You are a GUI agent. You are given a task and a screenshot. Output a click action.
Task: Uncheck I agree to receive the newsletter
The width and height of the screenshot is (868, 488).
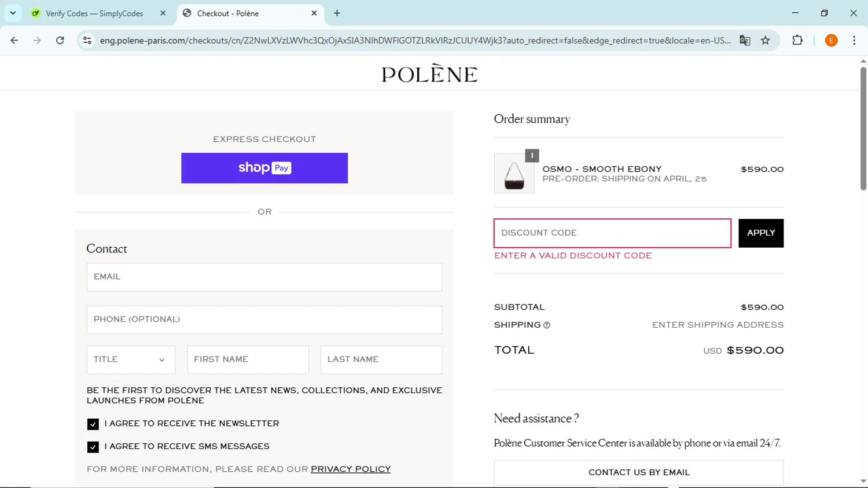[93, 424]
